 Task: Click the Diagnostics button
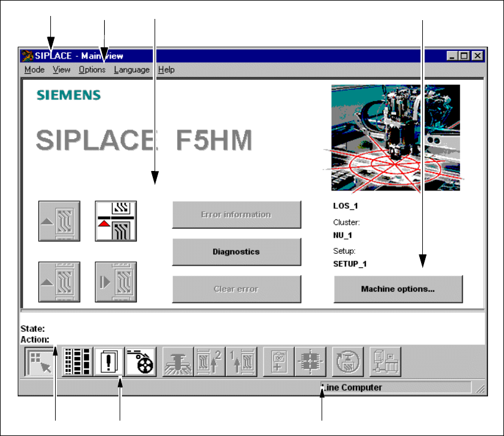click(x=236, y=251)
